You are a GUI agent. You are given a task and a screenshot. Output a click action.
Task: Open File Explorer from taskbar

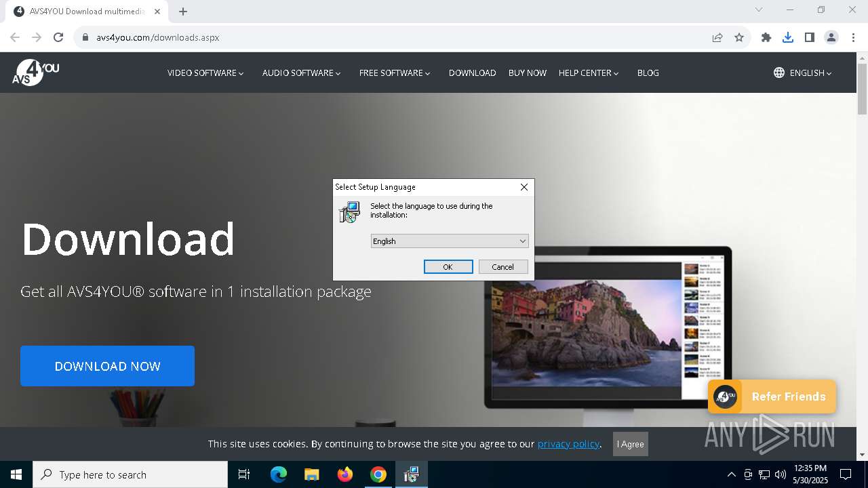pyautogui.click(x=311, y=474)
